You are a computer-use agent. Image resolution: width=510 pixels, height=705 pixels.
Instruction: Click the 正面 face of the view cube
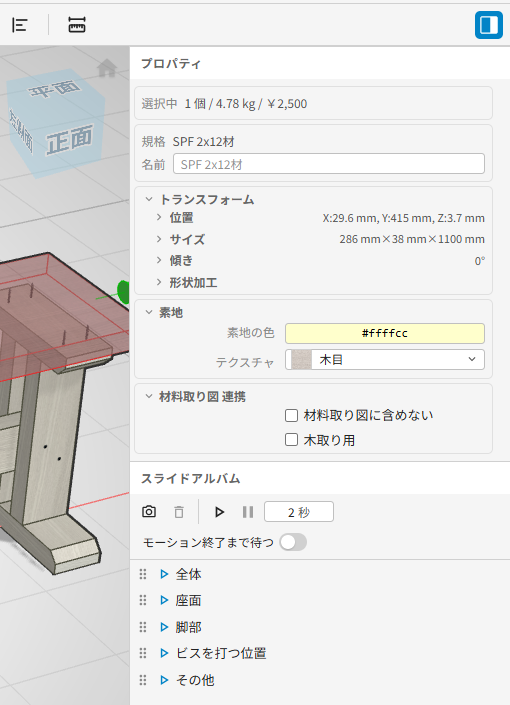[70, 139]
